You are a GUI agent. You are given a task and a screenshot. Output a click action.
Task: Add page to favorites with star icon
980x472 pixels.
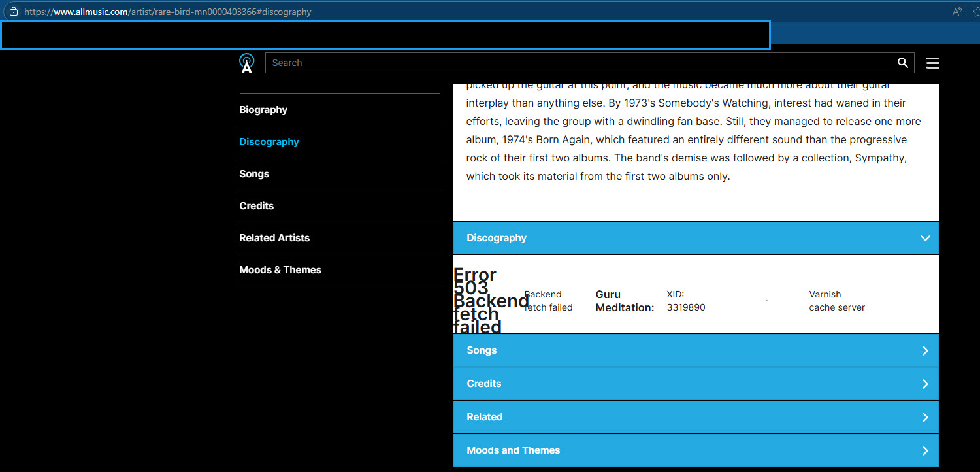pos(975,12)
